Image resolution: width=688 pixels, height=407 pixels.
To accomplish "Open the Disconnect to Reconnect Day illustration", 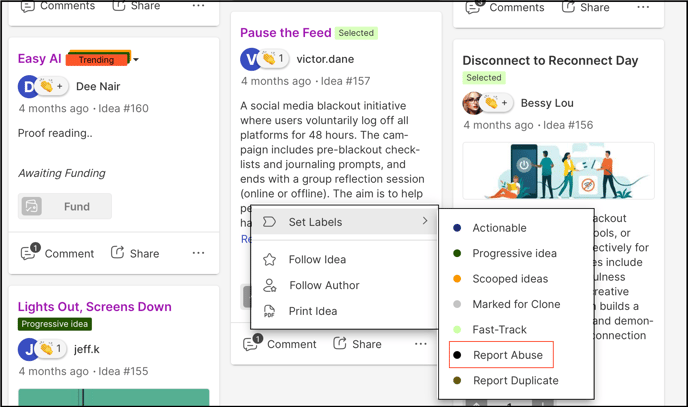I will tap(558, 171).
